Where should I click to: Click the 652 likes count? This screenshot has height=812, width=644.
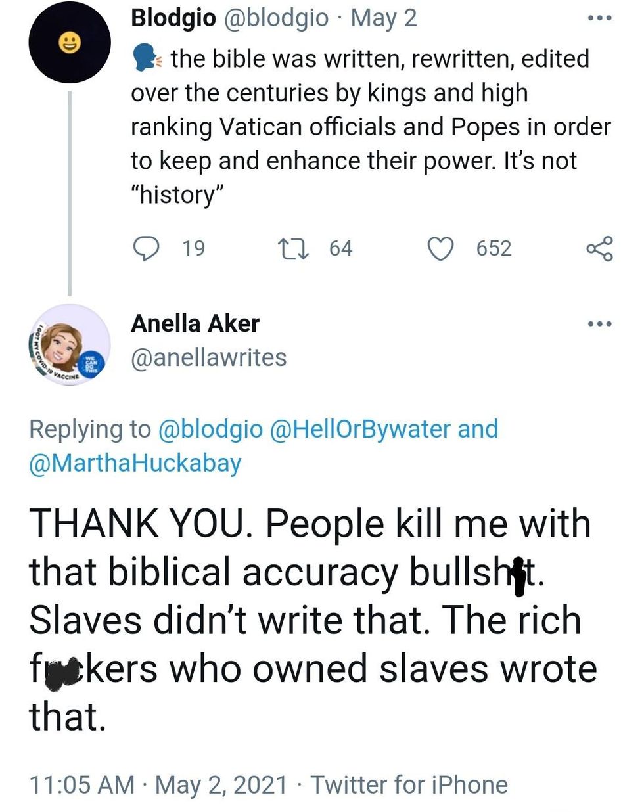pos(494,248)
